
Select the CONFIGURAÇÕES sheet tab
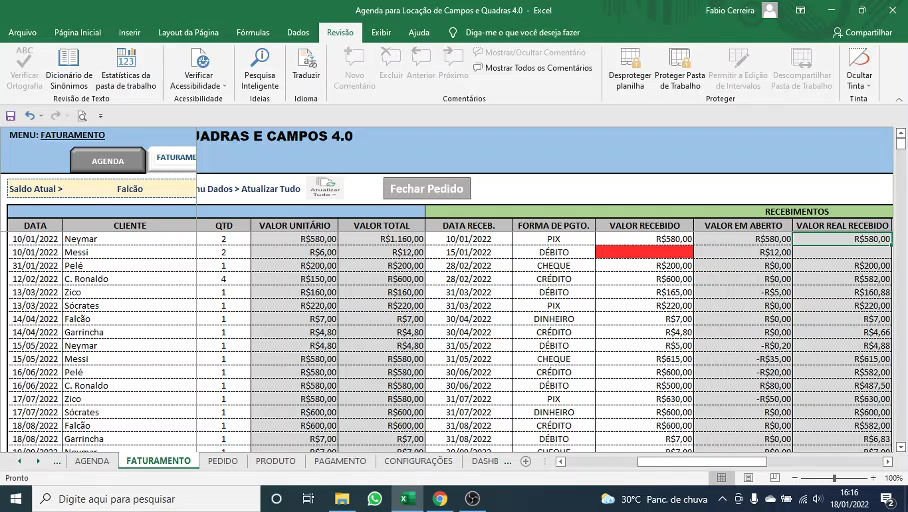(x=418, y=461)
